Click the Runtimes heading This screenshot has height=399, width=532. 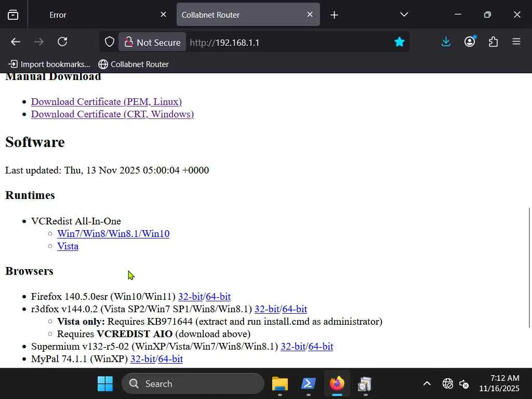pyautogui.click(x=30, y=195)
